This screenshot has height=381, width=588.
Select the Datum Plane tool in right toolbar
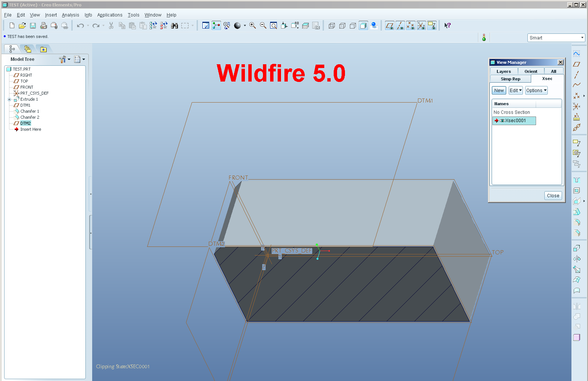tap(576, 64)
